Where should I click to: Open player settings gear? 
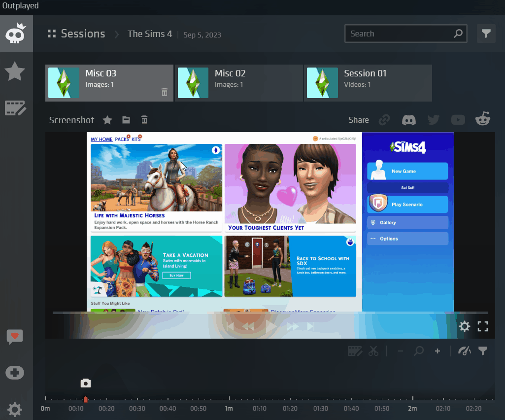(x=465, y=326)
